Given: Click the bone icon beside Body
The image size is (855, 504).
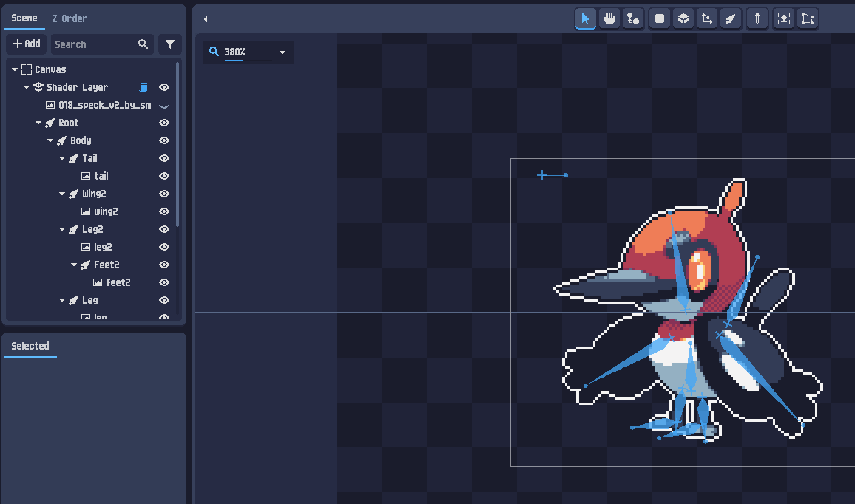Looking at the screenshot, I should point(61,140).
